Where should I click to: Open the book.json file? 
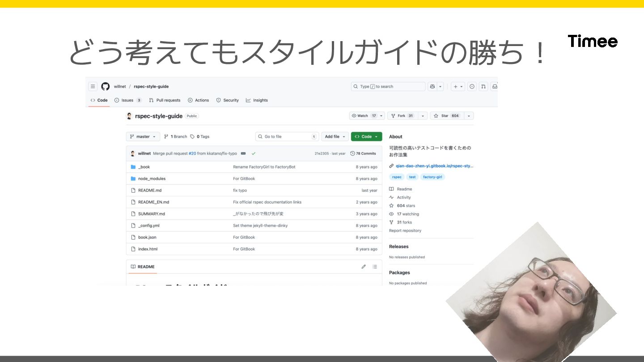147,237
